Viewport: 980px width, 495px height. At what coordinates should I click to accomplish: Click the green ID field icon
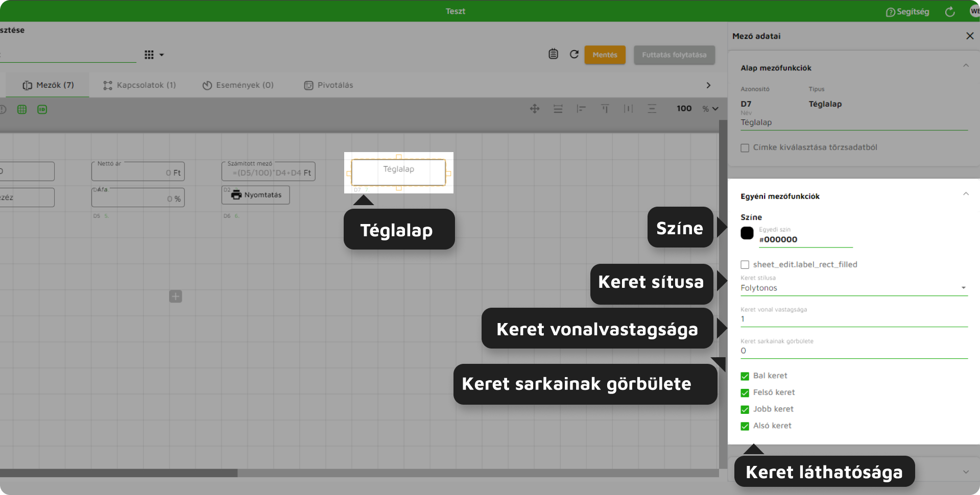pos(42,109)
